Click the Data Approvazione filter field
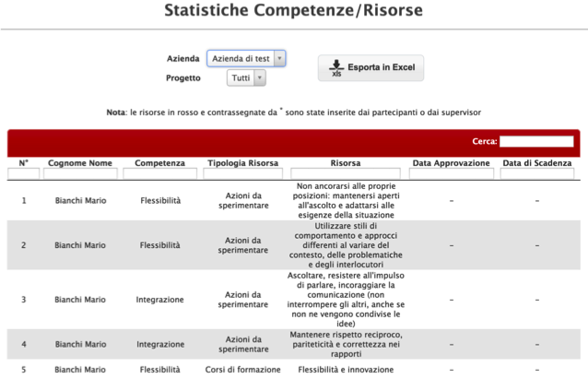The width and height of the screenshot is (588, 379). [x=452, y=173]
